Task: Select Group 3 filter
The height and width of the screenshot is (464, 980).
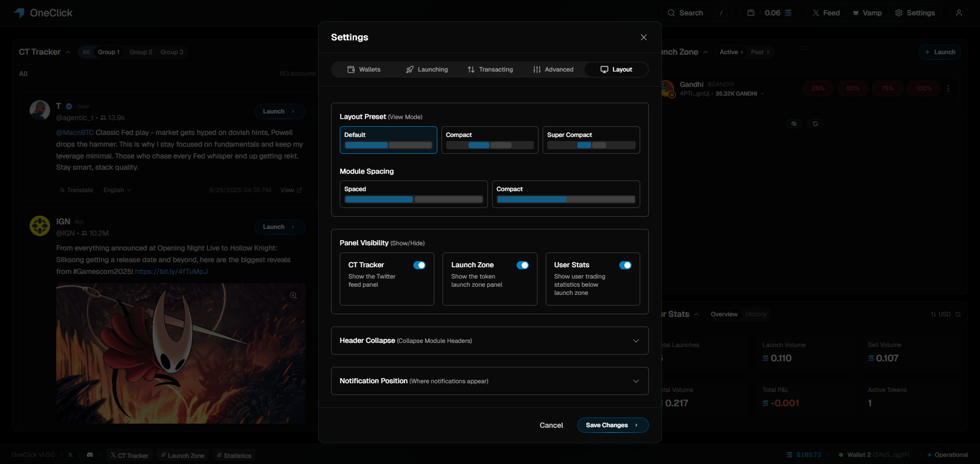Action: tap(172, 52)
